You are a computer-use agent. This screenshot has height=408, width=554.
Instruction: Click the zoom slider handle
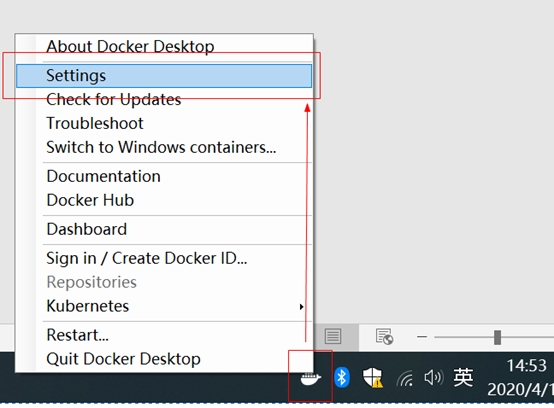[497, 337]
